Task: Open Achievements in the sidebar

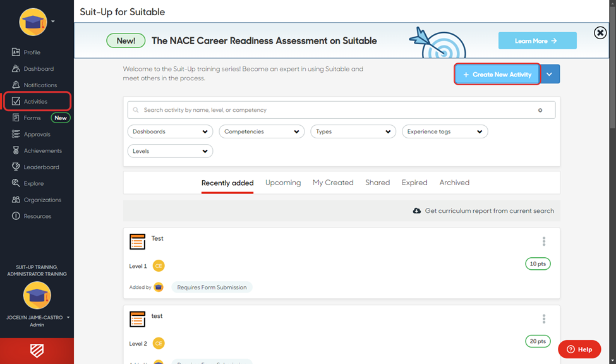Action: point(37,150)
